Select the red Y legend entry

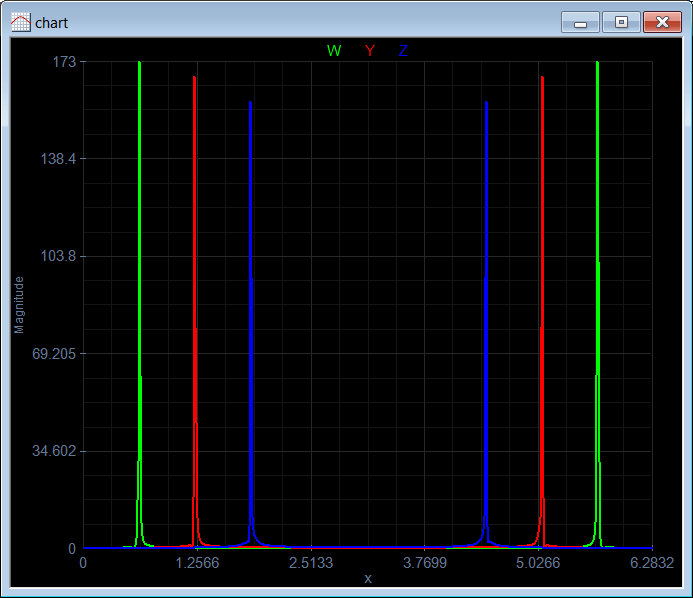click(x=370, y=51)
